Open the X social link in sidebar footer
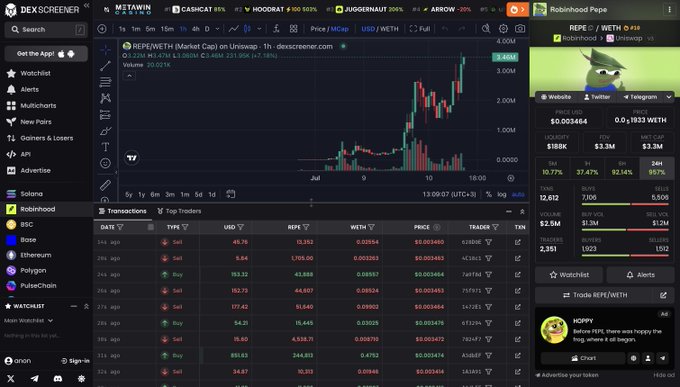 (11, 379)
